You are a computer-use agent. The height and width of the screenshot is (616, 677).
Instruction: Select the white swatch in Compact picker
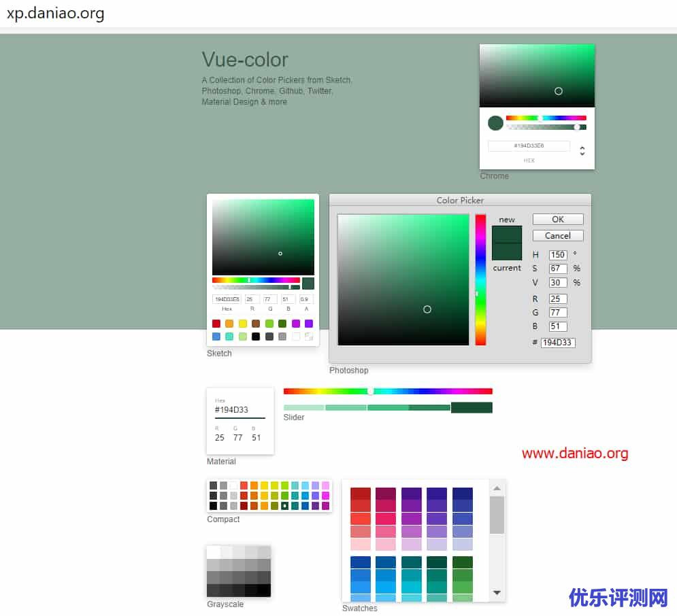tap(233, 485)
